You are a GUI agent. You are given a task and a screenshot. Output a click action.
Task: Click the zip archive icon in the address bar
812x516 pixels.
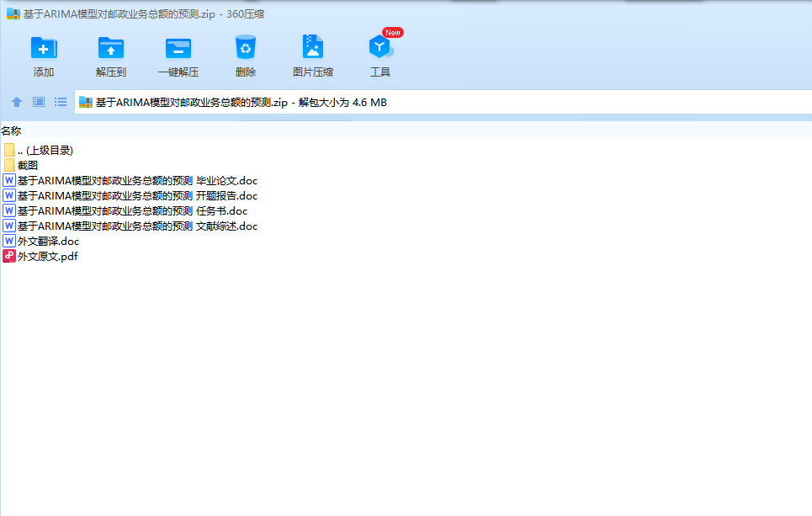pos(86,102)
